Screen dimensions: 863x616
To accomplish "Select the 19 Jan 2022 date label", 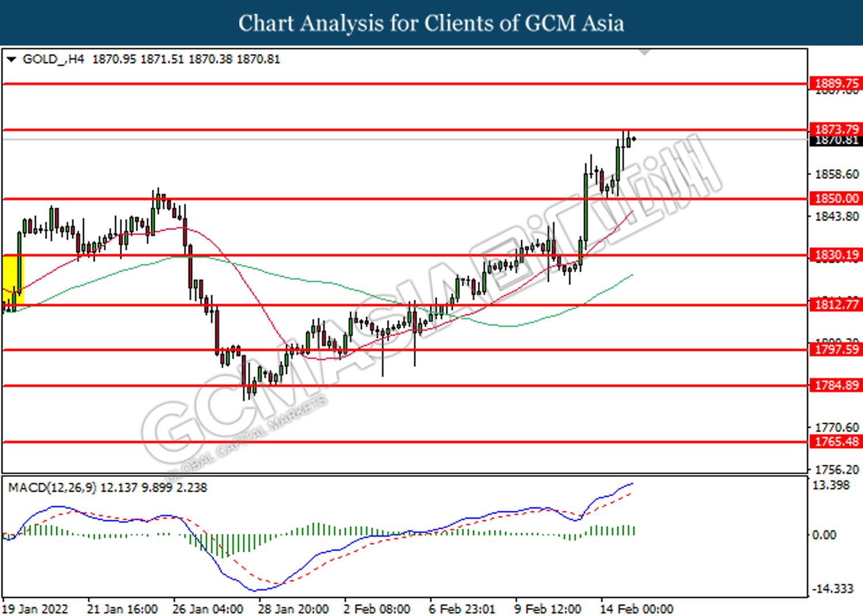I will tap(35, 609).
